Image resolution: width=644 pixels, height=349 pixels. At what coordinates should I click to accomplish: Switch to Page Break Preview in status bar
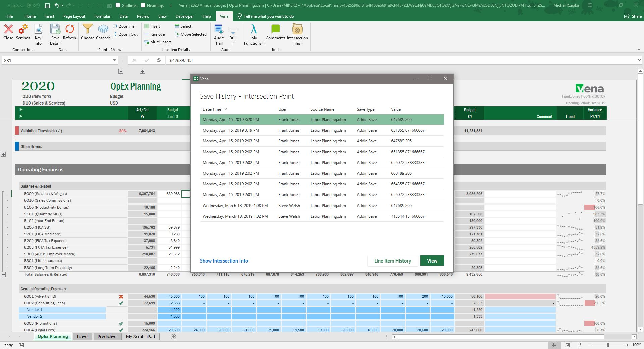point(580,345)
